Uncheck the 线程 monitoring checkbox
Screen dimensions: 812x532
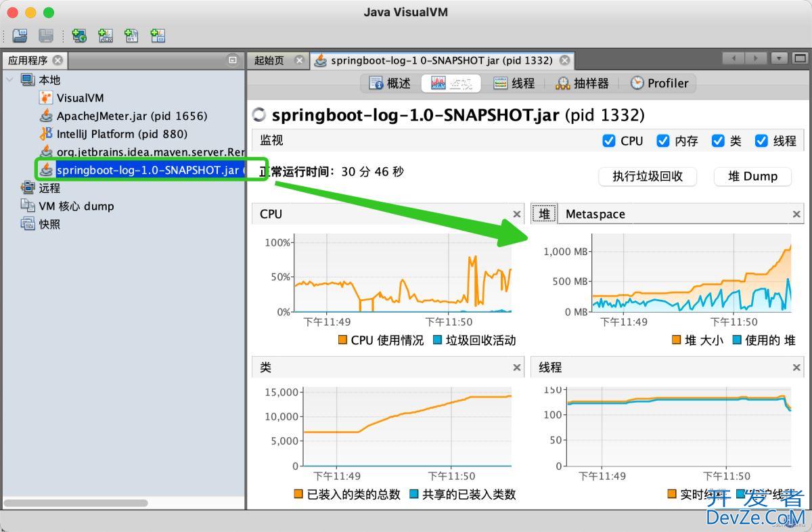pyautogui.click(x=761, y=141)
